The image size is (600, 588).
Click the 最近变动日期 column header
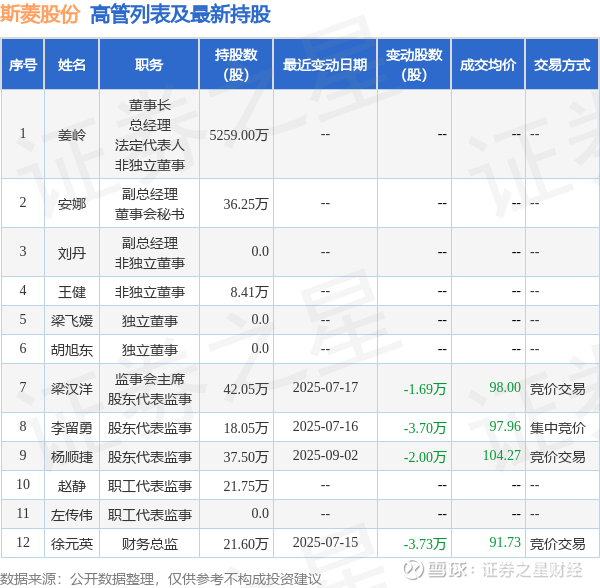pyautogui.click(x=325, y=65)
